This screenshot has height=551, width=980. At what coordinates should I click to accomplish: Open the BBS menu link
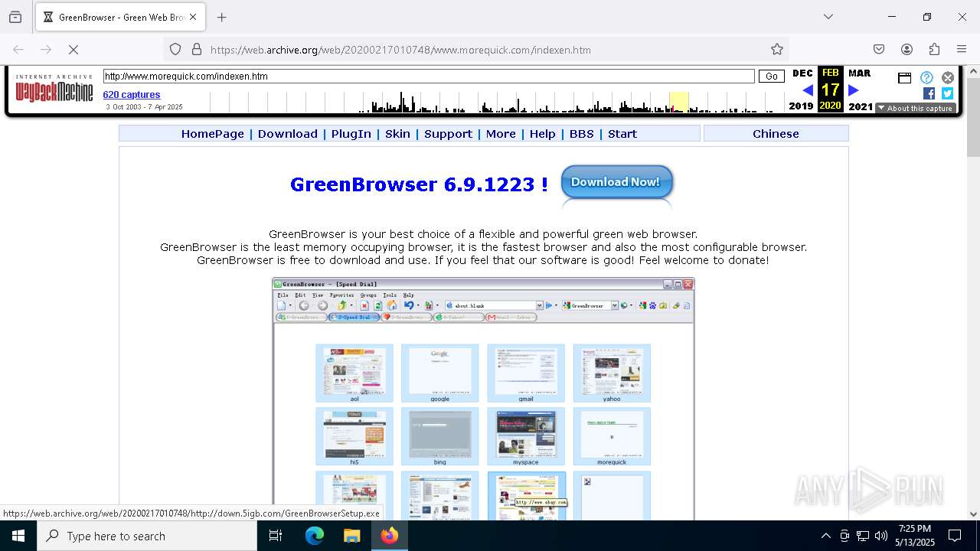[581, 134]
